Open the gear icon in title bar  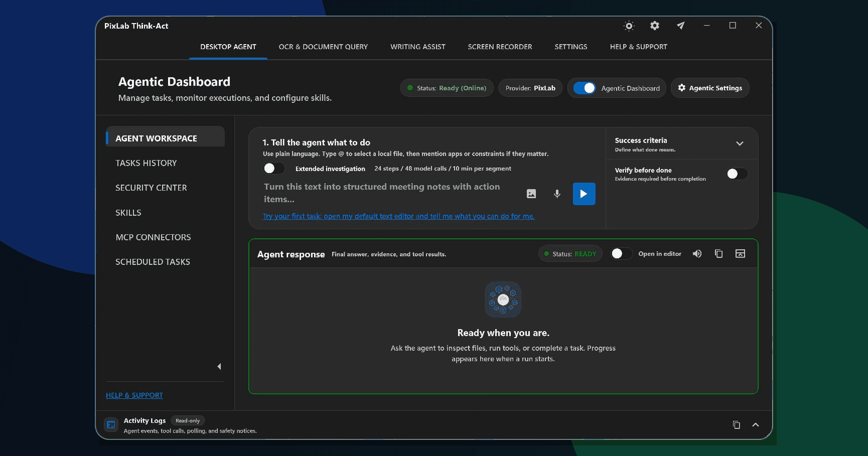tap(655, 26)
